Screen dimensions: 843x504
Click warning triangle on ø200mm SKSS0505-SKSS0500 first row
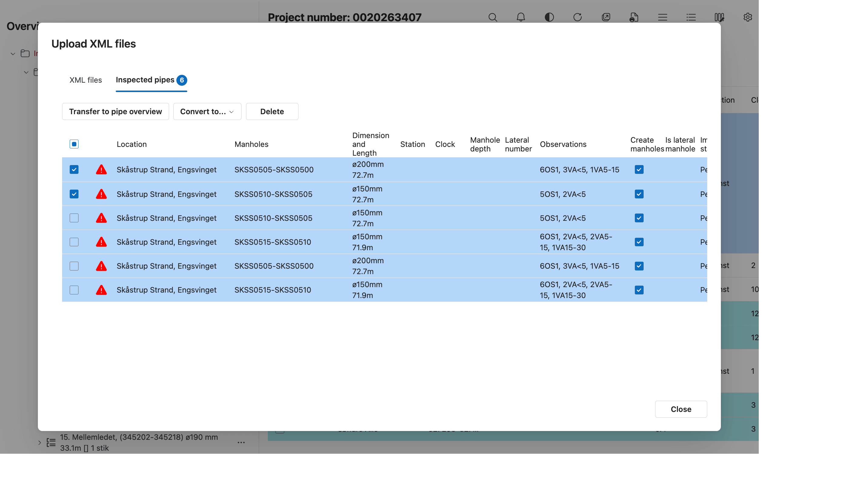click(101, 170)
